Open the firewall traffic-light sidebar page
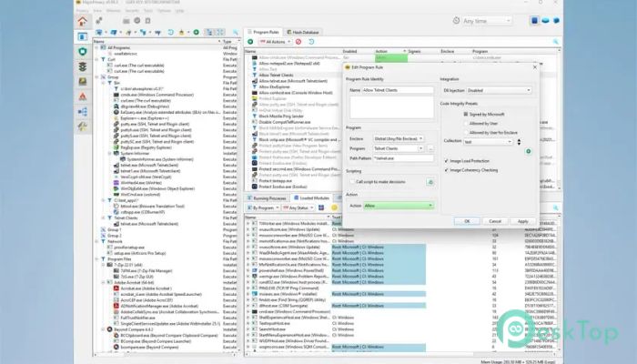The height and width of the screenshot is (364, 637). (x=83, y=66)
